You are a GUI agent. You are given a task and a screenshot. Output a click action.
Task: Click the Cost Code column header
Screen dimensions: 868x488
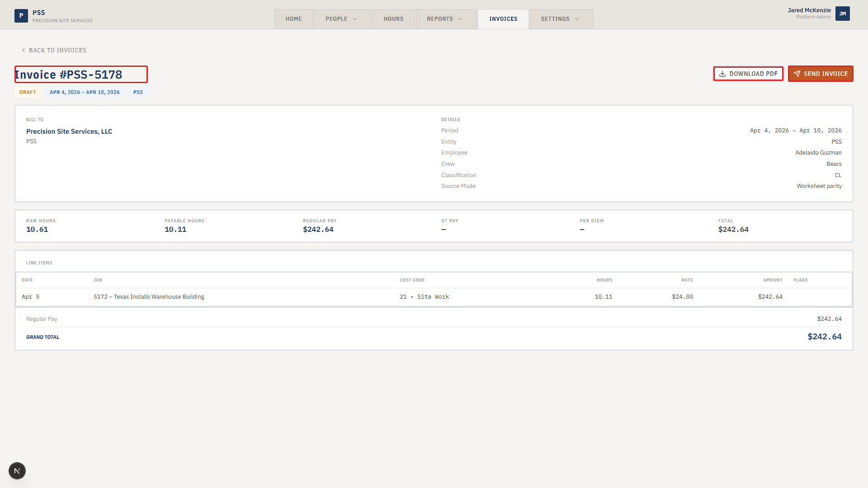pos(412,280)
